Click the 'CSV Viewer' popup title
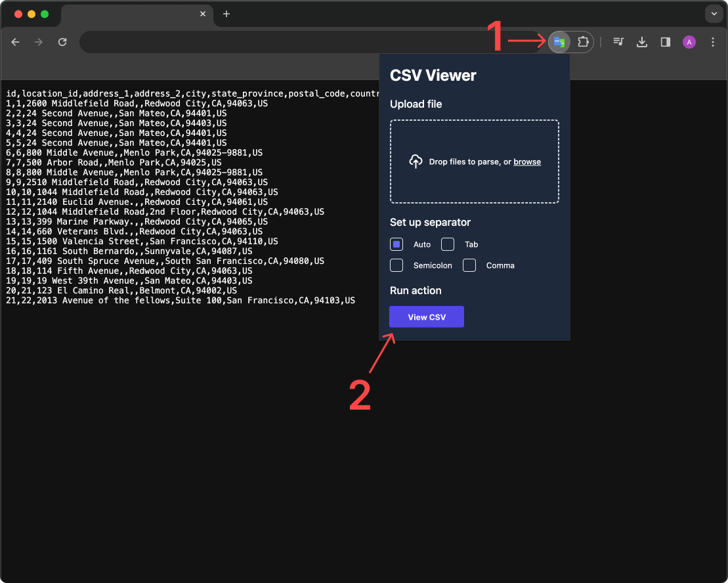728x583 pixels. pos(433,76)
